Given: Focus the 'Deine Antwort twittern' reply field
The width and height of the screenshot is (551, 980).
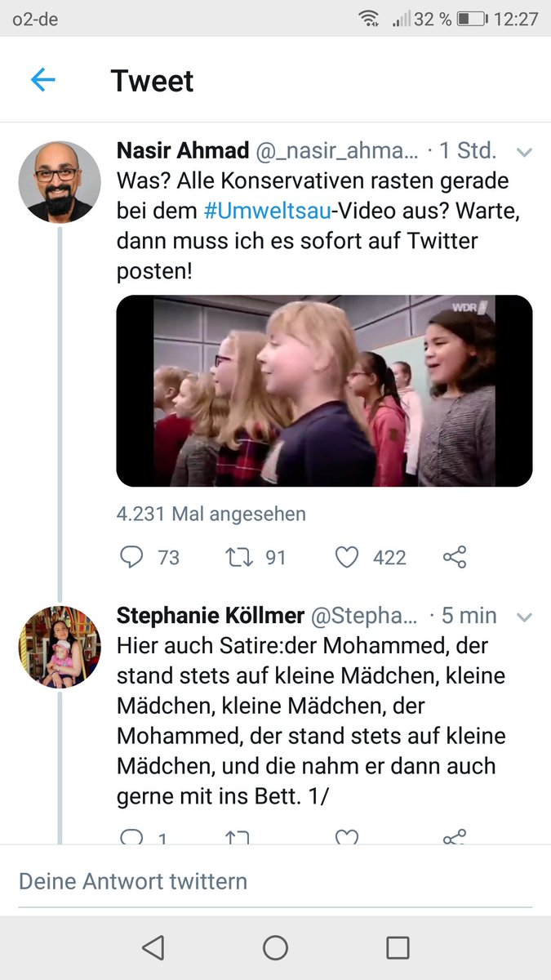Looking at the screenshot, I should tap(275, 881).
